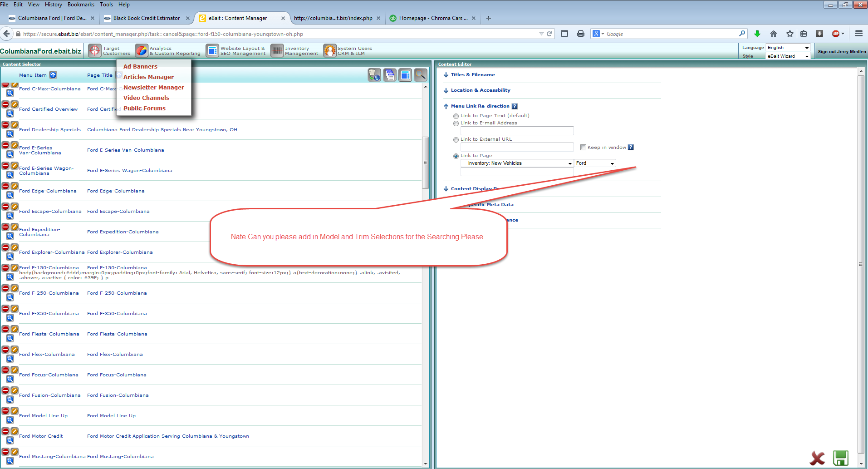
Task: Sort the list using the Menu Item arrow icon
Action: (53, 75)
